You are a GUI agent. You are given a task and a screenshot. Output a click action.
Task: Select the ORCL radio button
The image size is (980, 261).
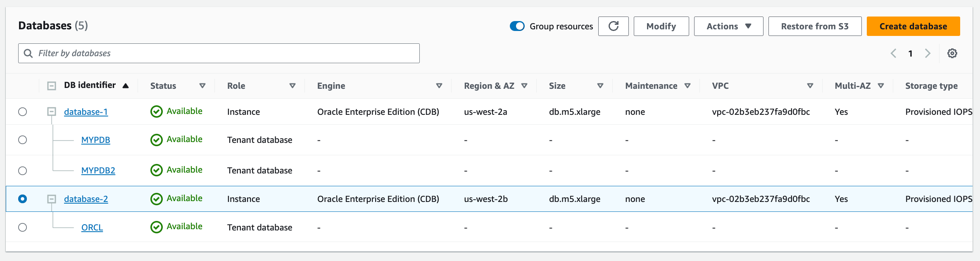(23, 228)
